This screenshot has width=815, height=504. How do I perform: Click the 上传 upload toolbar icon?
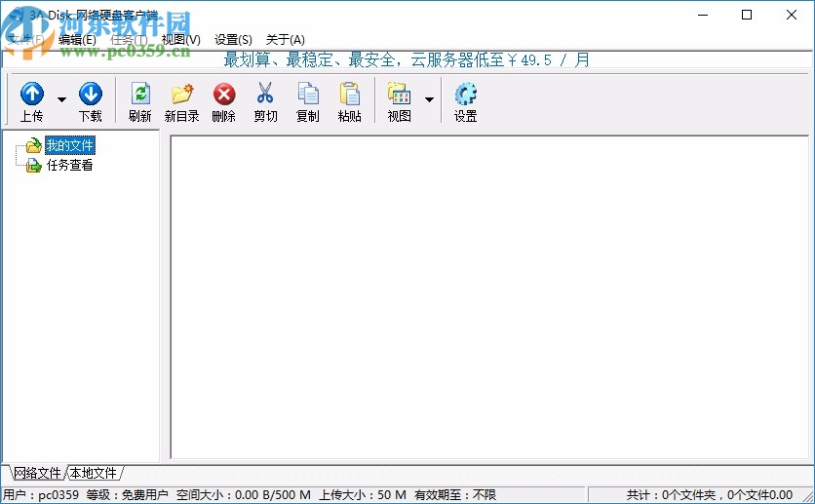point(32,101)
